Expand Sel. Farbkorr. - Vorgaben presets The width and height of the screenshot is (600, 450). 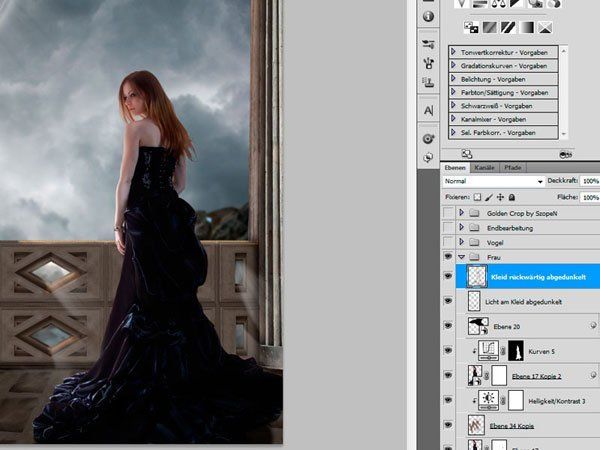(453, 132)
